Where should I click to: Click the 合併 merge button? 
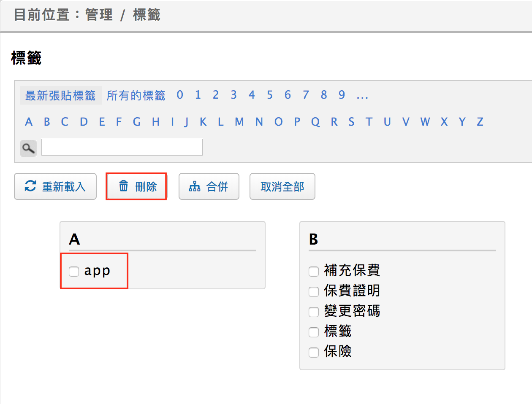point(209,186)
